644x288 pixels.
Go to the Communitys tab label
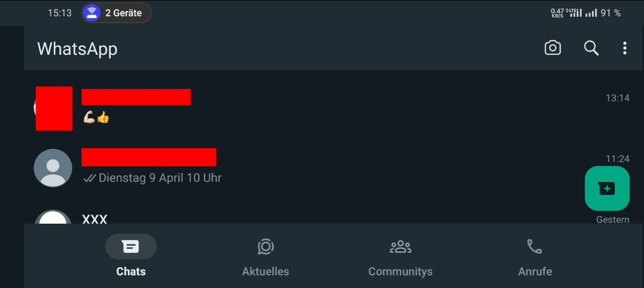[x=400, y=271]
